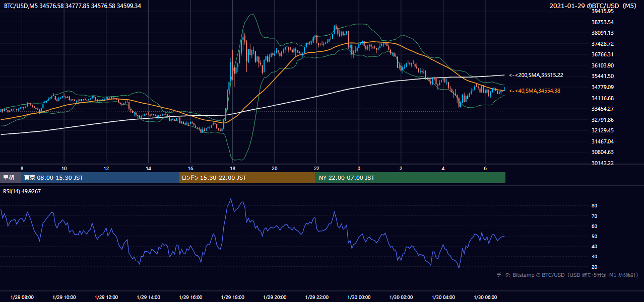The image size is (644, 302).
Task: Click hour tick 0 under the price chart
Action: (x=359, y=168)
